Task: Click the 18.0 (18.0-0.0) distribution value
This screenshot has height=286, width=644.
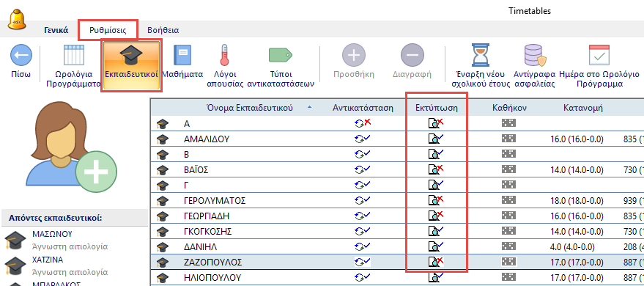Action: (577, 200)
